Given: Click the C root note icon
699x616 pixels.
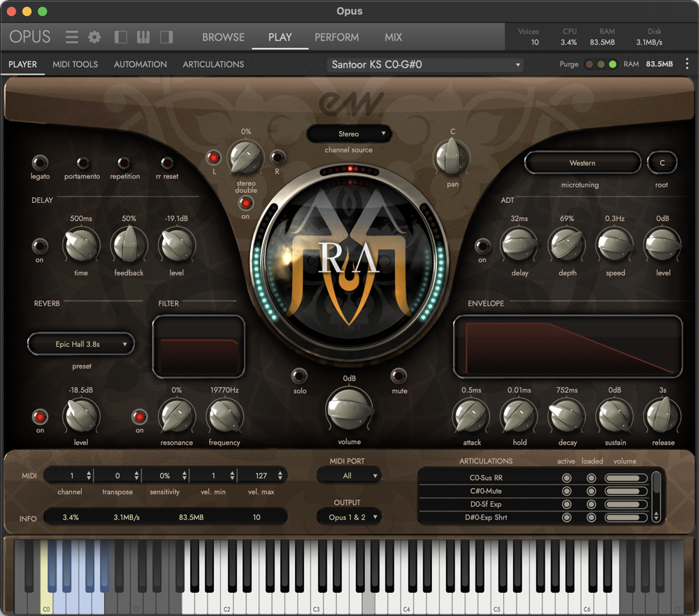Looking at the screenshot, I should coord(662,162).
